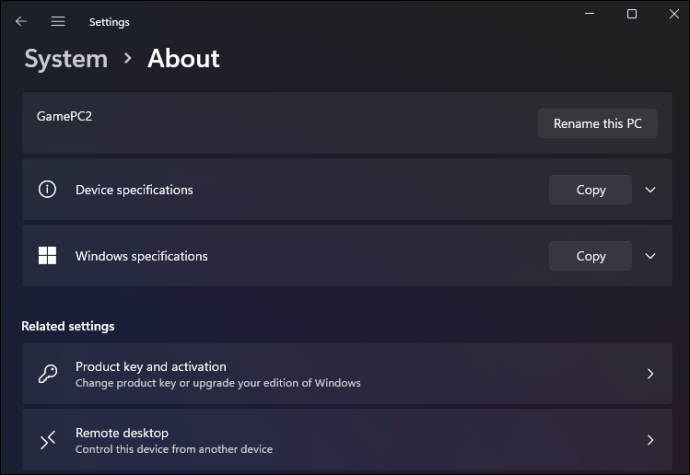
Task: Minimize the Settings window
Action: tap(586, 14)
